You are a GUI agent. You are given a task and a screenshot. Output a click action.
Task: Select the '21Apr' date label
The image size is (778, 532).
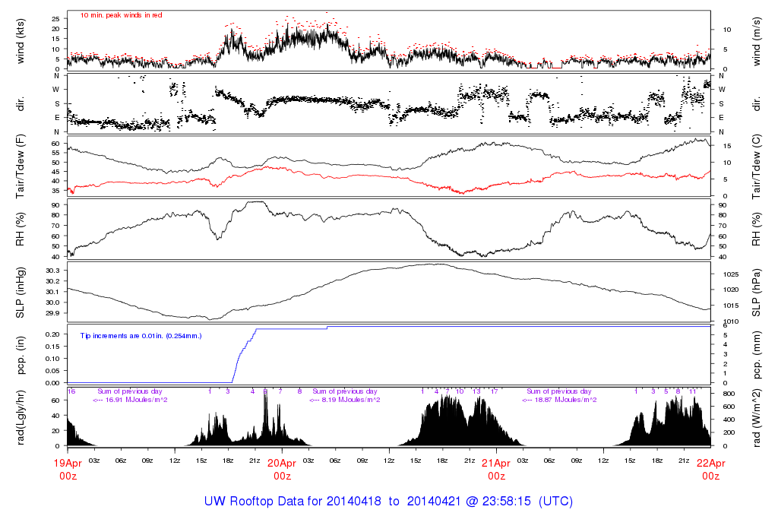pyautogui.click(x=496, y=464)
